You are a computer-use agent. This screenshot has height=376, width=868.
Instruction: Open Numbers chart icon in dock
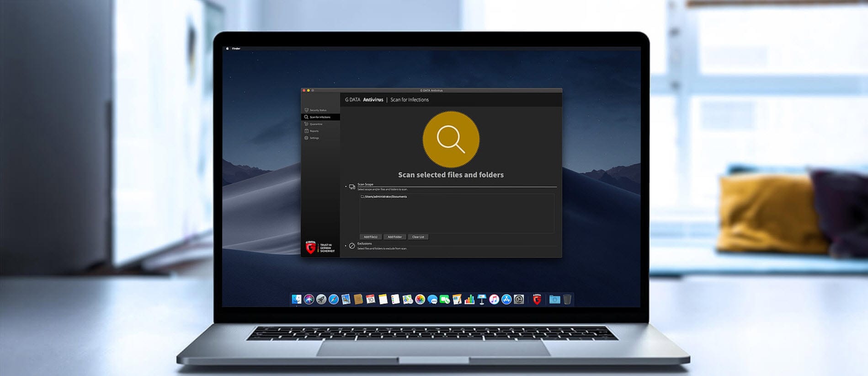[x=469, y=299]
